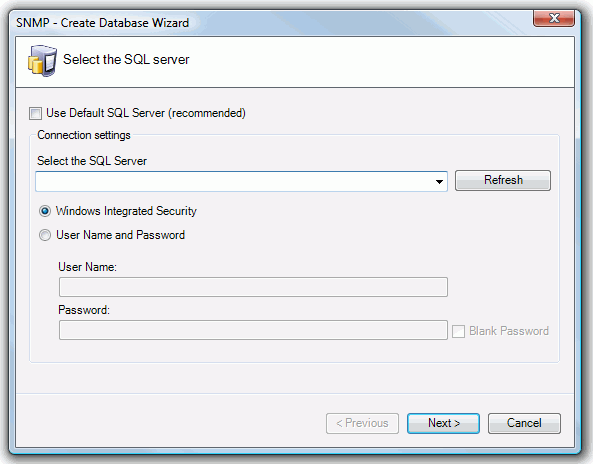593x464 pixels.
Task: Tick the Blank Password checkbox
Action: (x=458, y=331)
